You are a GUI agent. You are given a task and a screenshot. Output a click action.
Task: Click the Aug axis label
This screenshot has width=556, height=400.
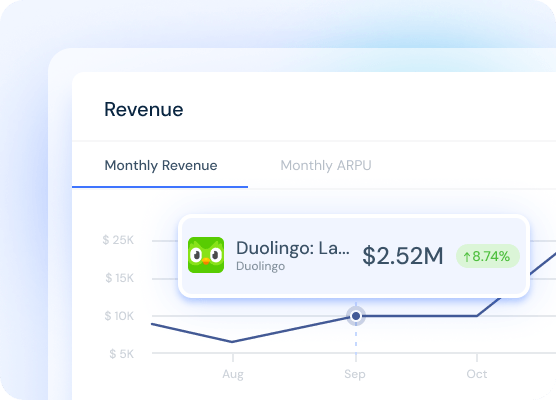(x=233, y=374)
